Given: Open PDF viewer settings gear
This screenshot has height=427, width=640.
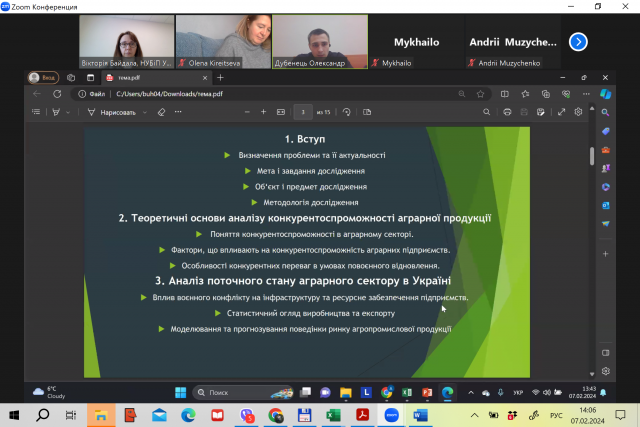Looking at the screenshot, I should 578,112.
